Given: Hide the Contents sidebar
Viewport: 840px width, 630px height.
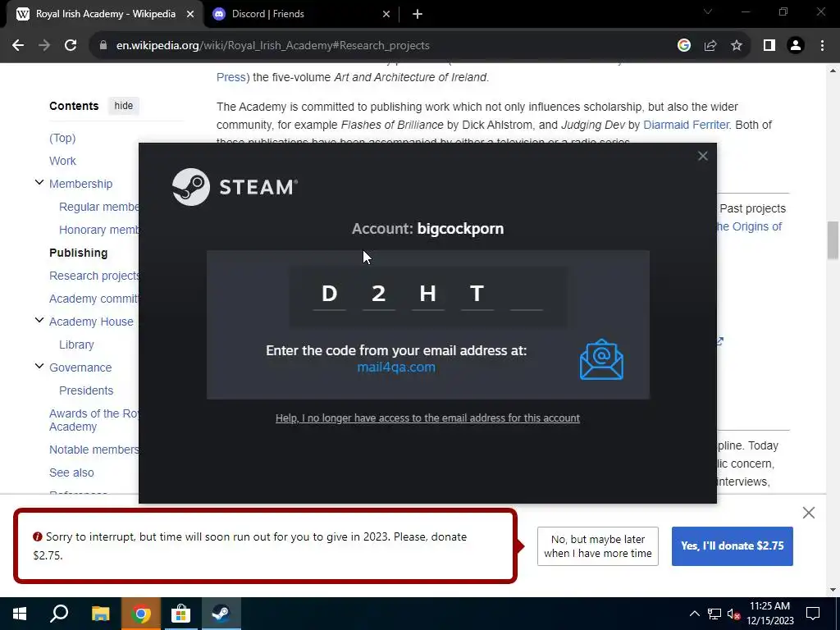Looking at the screenshot, I should [123, 106].
